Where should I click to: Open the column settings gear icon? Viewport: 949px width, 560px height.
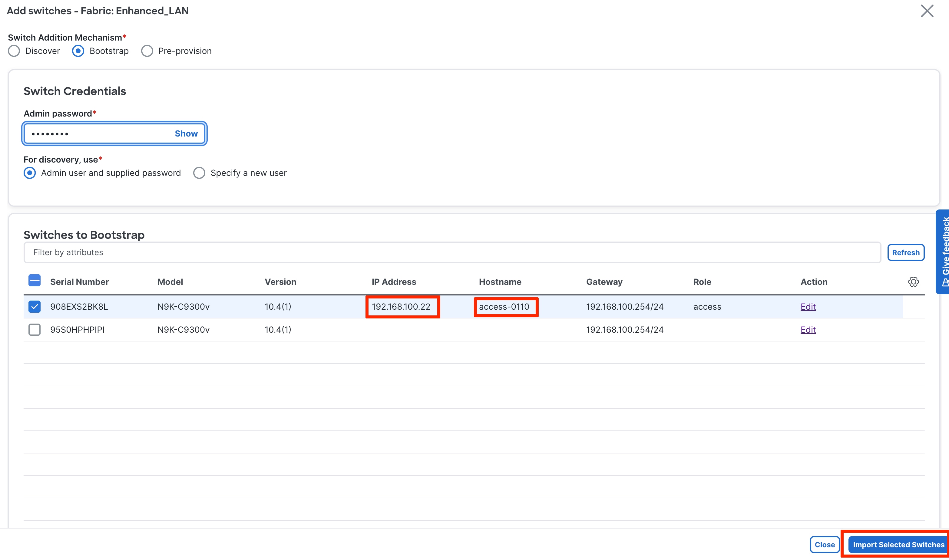pos(914,282)
